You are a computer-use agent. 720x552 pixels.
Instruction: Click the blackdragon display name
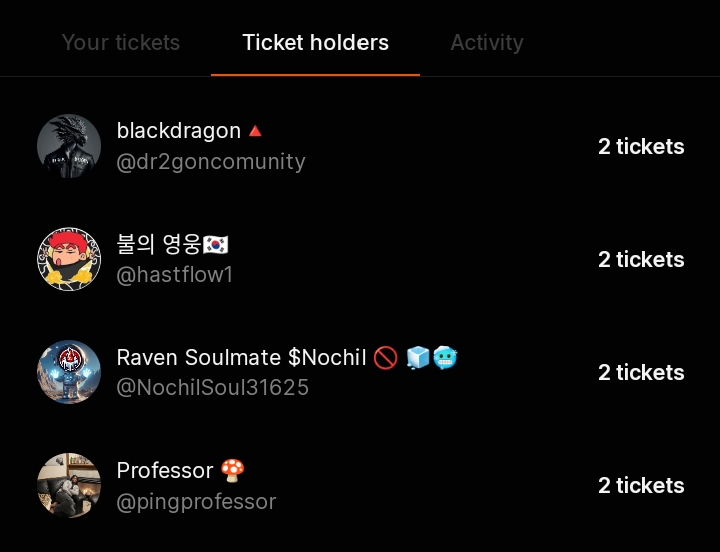(x=179, y=131)
